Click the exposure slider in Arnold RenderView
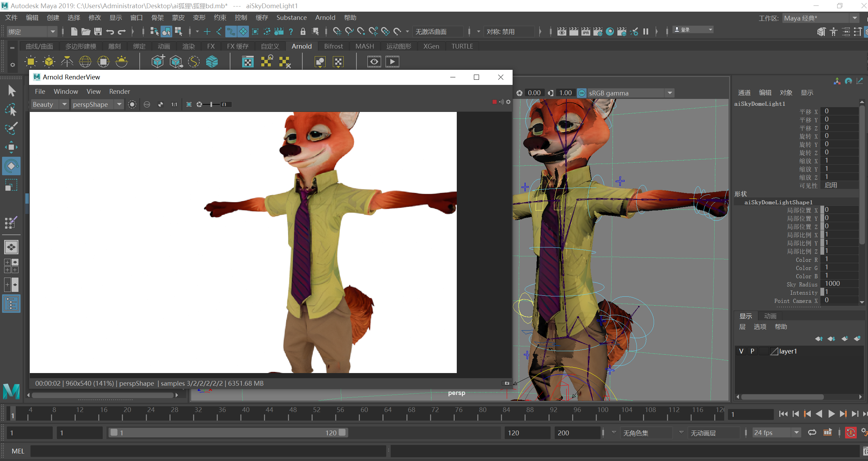The image size is (868, 461). click(211, 104)
